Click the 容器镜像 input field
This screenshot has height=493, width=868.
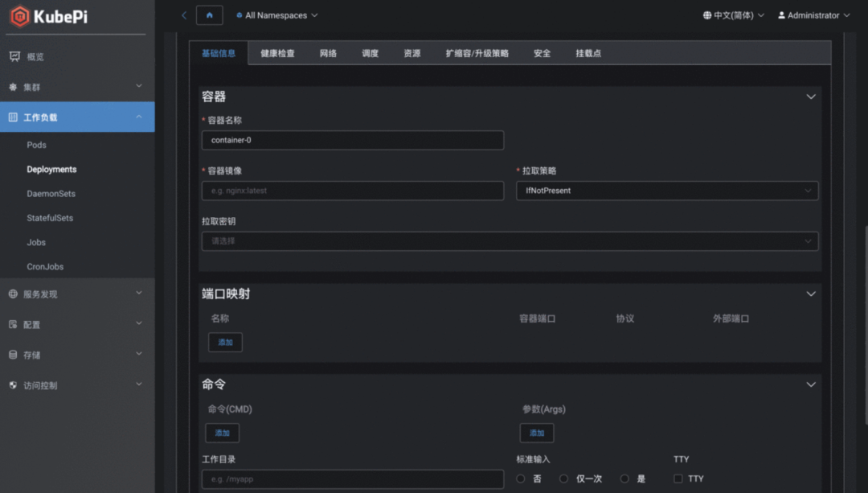[x=353, y=191]
